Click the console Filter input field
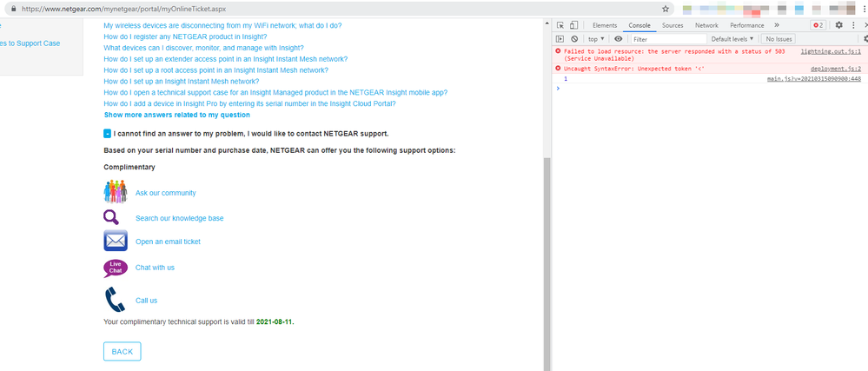 point(669,39)
